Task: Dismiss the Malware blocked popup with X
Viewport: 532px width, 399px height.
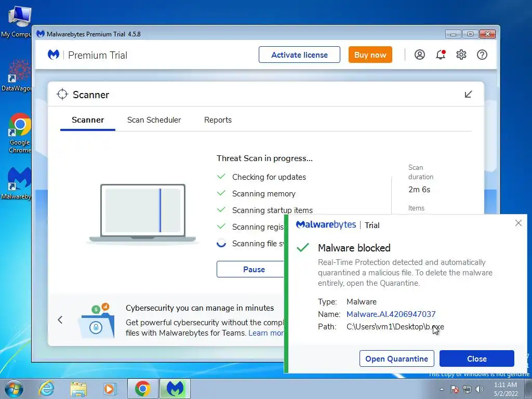Action: point(518,223)
